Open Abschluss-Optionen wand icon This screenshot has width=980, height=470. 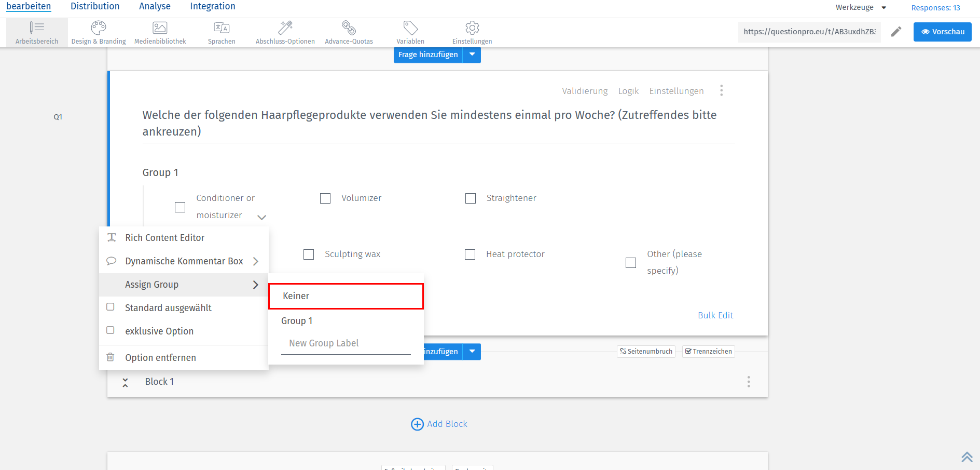[285, 28]
